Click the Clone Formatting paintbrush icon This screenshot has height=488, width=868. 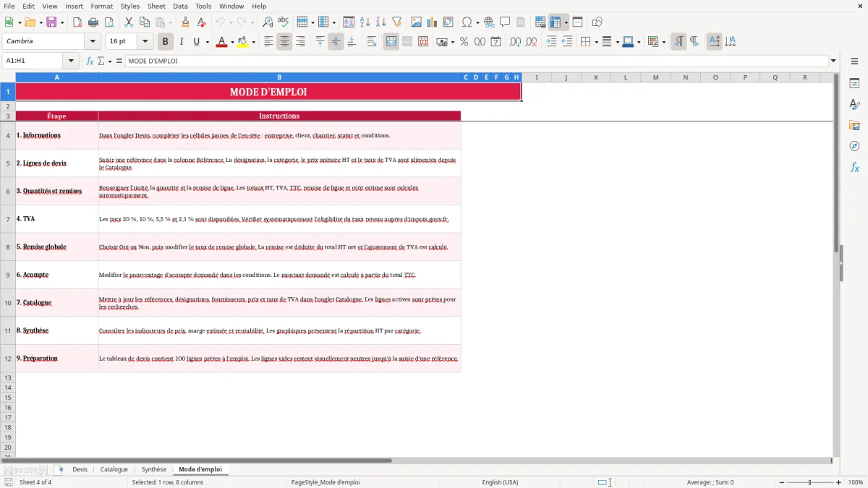tap(186, 22)
